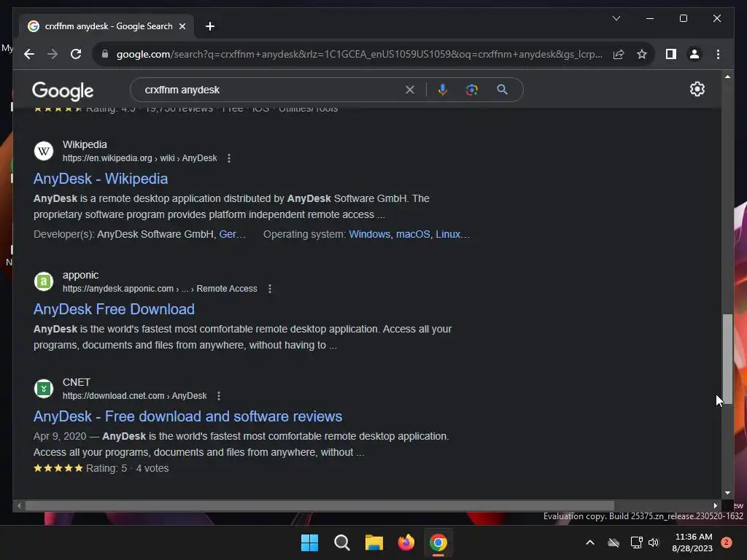
Task: Open Windows taskbar search
Action: [x=342, y=542]
